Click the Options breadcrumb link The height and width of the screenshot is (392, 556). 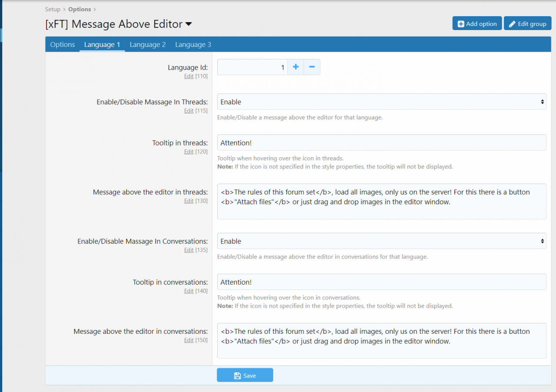79,9
